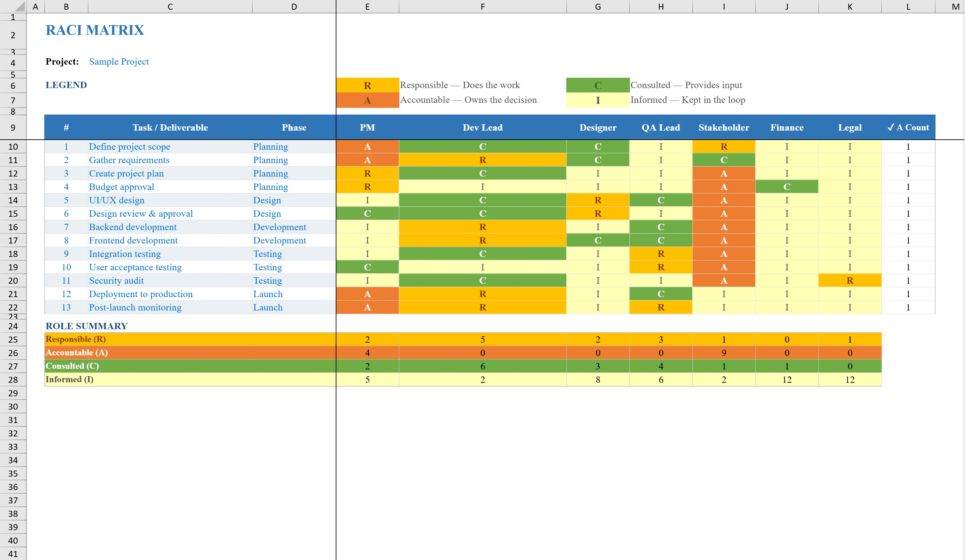Click the I Informed legend cell
Viewport: 965px width, 560px height.
coord(597,100)
